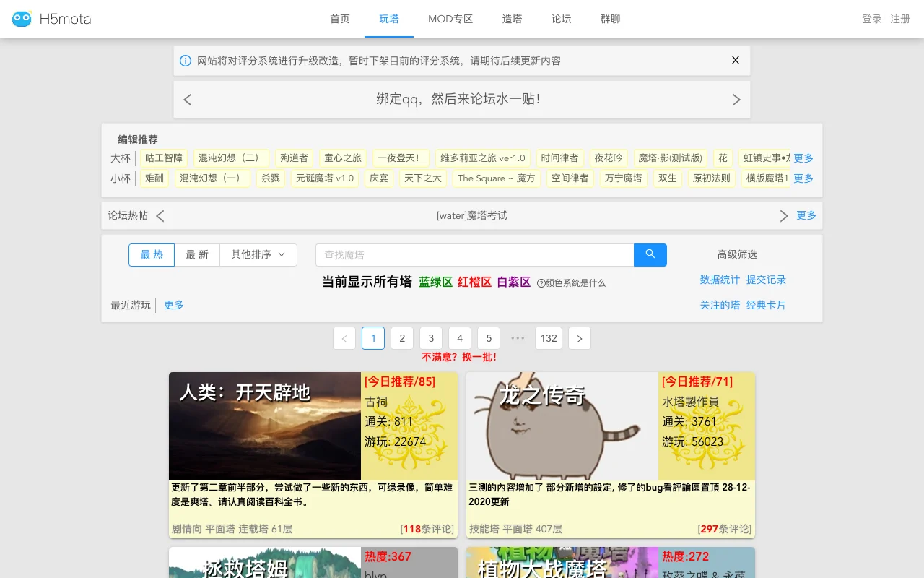Image resolution: width=924 pixels, height=578 pixels.
Task: Open the 元诞魔塔 v1.0 tag
Action: (x=325, y=178)
